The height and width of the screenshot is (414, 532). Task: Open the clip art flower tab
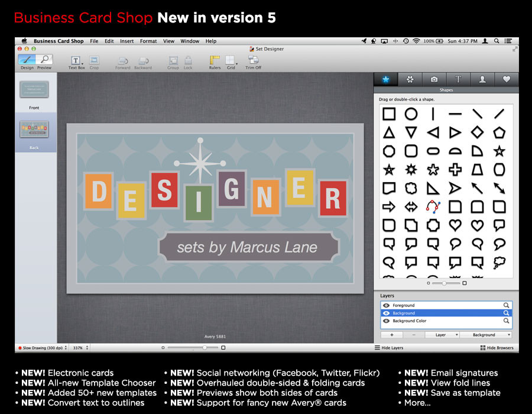[410, 79]
